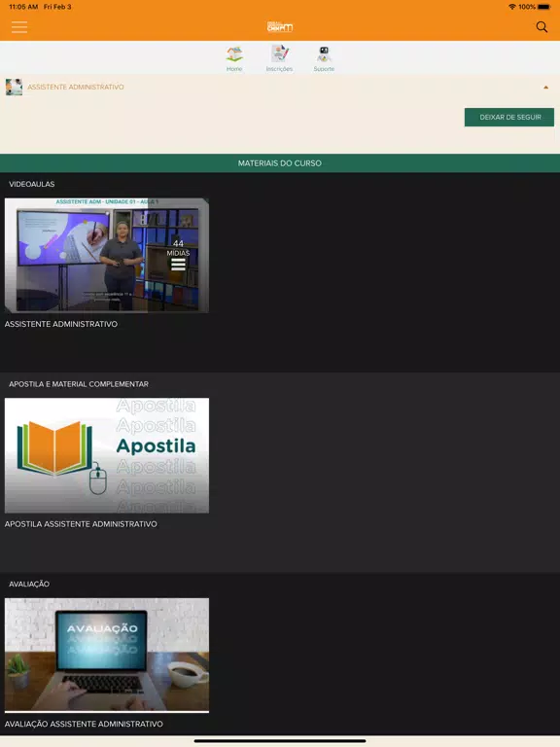Click 'Apostila e Material Complementar' label
The height and width of the screenshot is (747, 560).
(x=79, y=384)
